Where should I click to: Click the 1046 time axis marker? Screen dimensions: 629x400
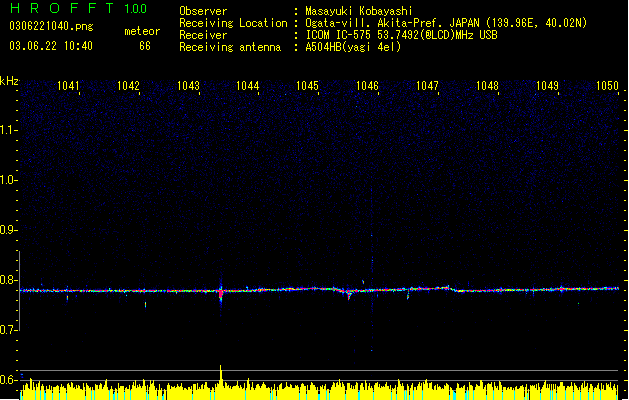pyautogui.click(x=367, y=86)
